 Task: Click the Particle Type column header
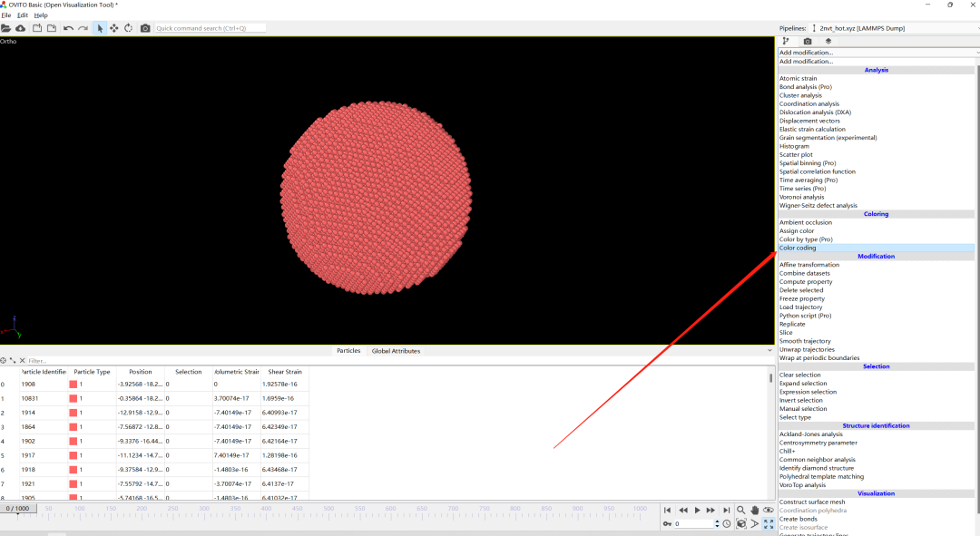[92, 372]
